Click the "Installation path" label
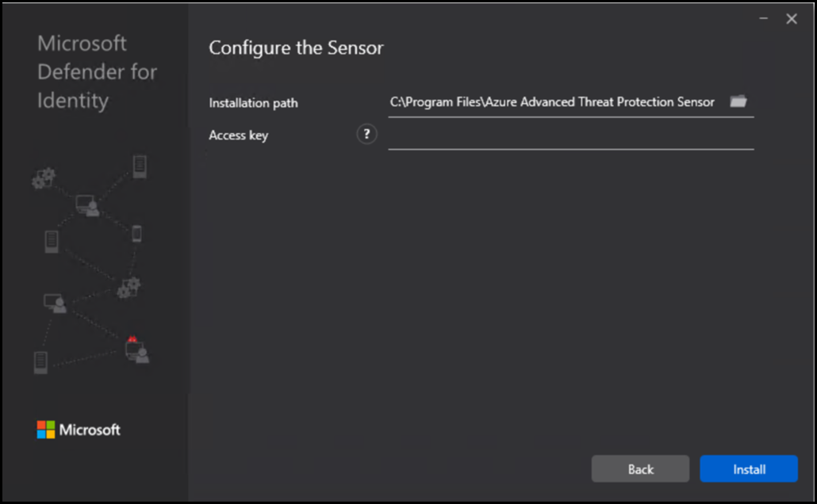Image resolution: width=817 pixels, height=504 pixels. pos(253,103)
